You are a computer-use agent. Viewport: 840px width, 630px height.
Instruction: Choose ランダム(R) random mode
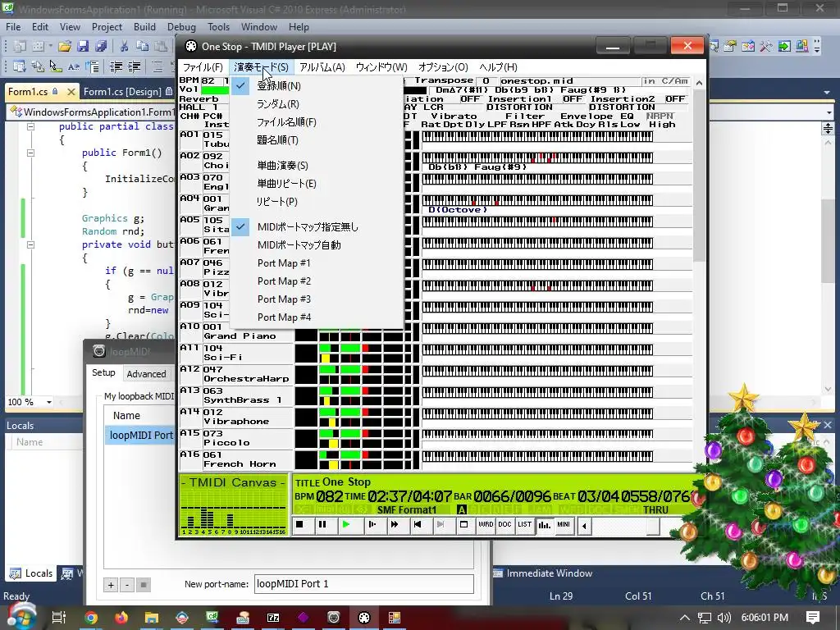[x=317, y=104]
